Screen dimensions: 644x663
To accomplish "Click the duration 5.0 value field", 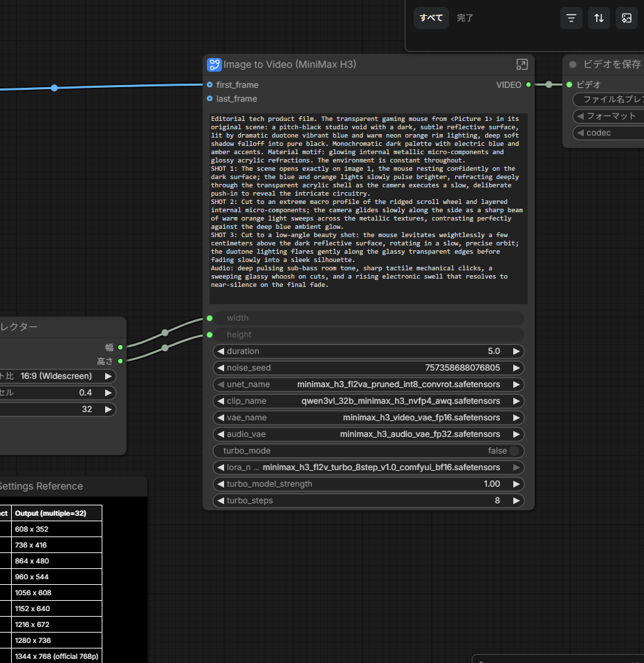I will tap(494, 351).
